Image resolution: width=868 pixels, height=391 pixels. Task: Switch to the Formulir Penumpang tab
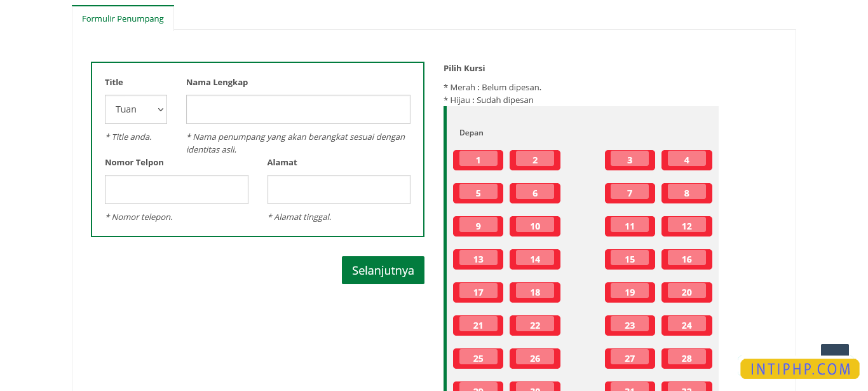(123, 18)
